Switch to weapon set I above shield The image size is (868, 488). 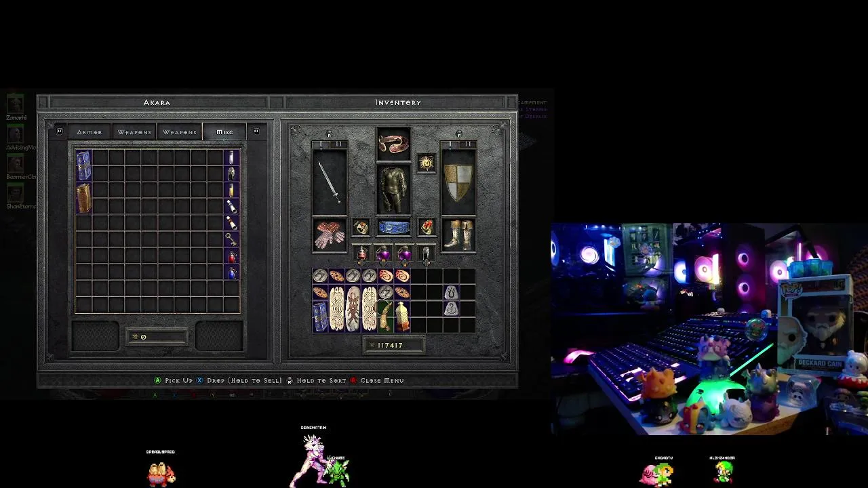coord(450,144)
